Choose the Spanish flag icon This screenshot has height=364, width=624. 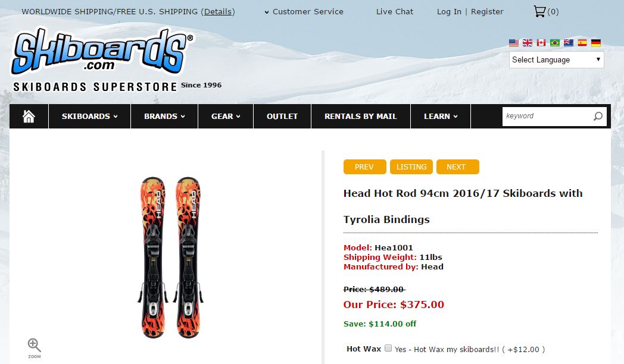[582, 42]
